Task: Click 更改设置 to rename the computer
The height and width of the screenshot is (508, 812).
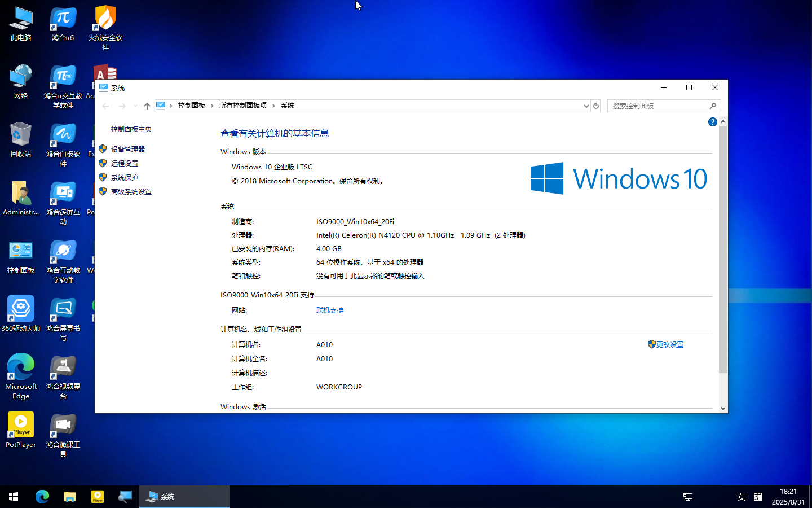Action: (x=669, y=344)
